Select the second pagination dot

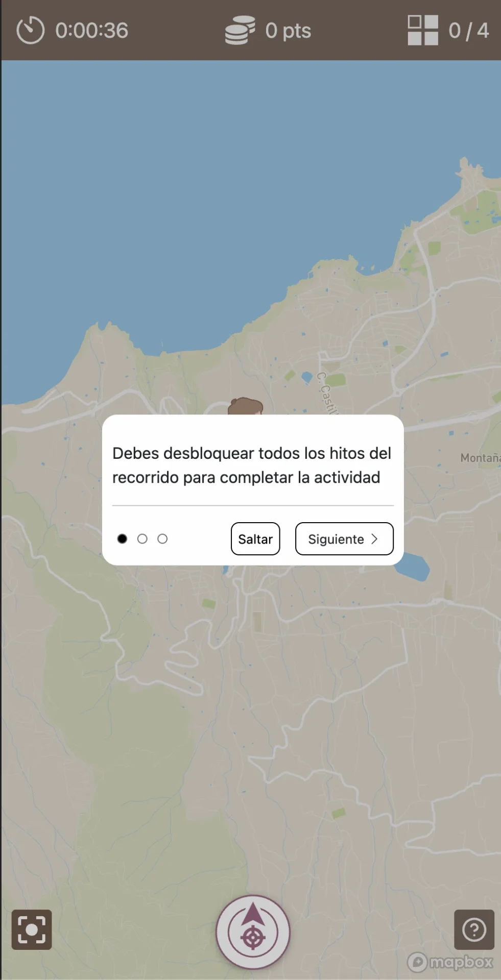pyautogui.click(x=142, y=539)
